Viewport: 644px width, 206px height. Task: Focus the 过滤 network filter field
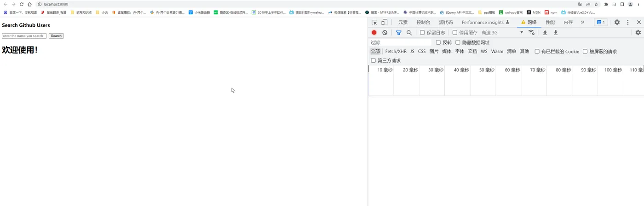tap(401, 42)
